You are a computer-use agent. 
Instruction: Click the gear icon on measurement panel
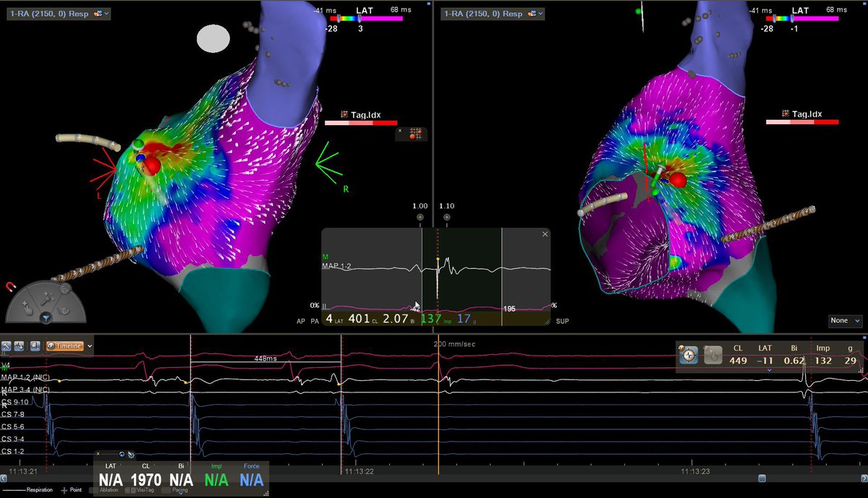pos(131,454)
